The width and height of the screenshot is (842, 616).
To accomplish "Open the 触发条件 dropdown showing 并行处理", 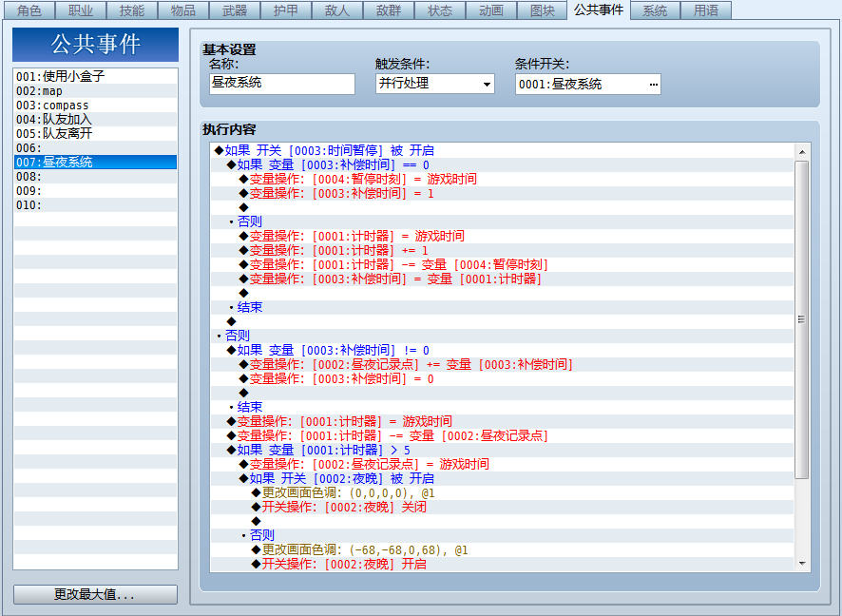I will 435,84.
